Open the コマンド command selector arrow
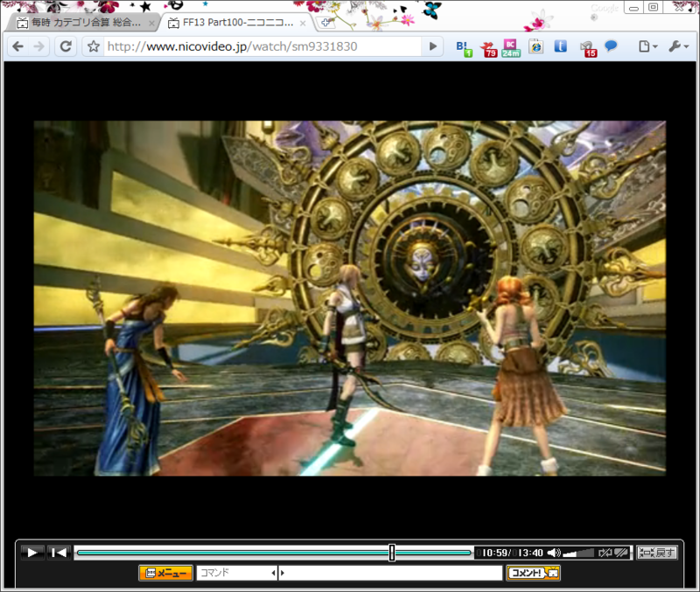The width and height of the screenshot is (700, 592). point(274,574)
